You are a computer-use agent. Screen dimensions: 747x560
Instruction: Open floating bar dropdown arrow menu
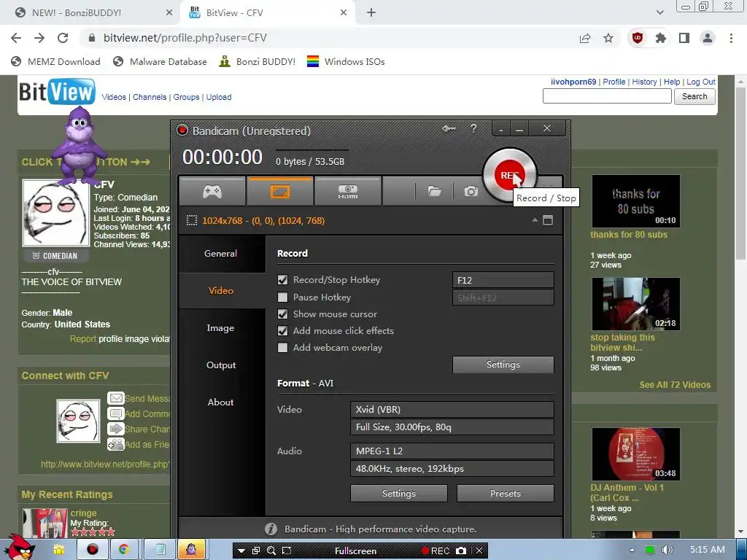pyautogui.click(x=241, y=551)
